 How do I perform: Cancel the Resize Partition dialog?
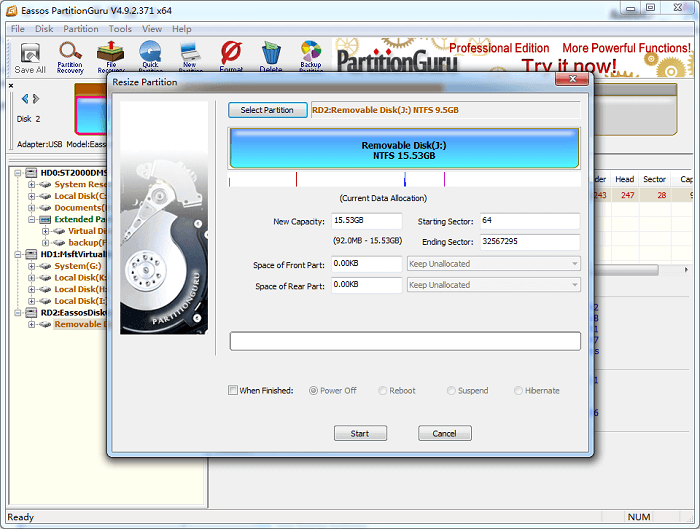[444, 433]
